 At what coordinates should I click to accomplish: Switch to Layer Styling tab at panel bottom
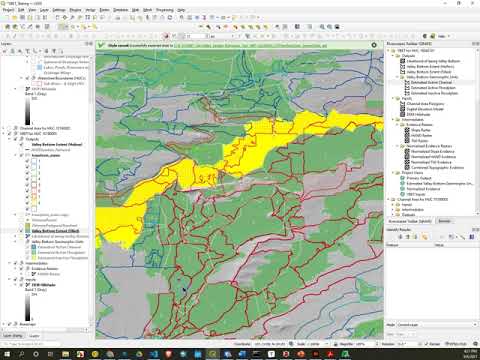13,335
